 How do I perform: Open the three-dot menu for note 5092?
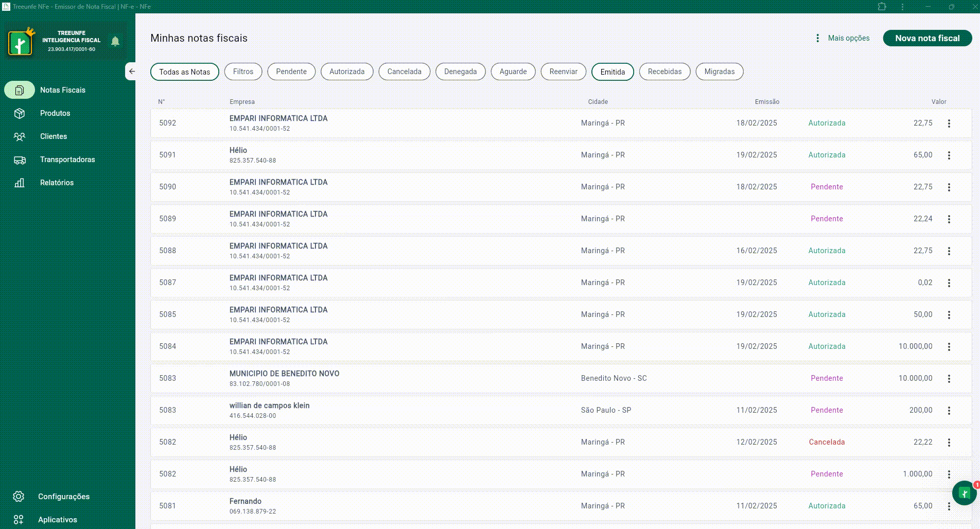pyautogui.click(x=949, y=124)
